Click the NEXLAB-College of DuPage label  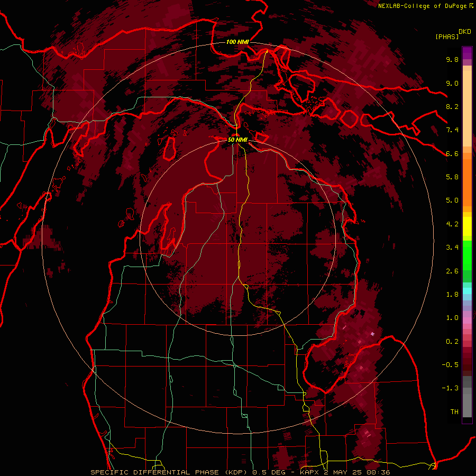click(423, 6)
